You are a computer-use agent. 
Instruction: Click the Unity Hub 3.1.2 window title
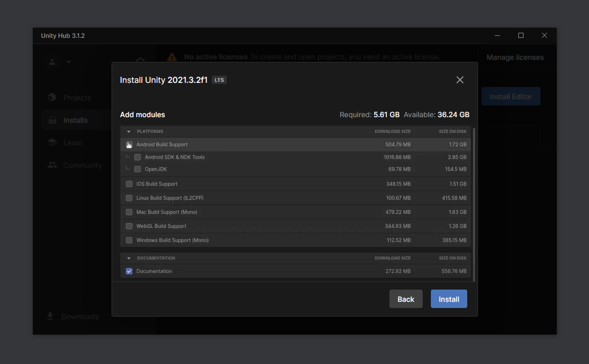coord(63,36)
